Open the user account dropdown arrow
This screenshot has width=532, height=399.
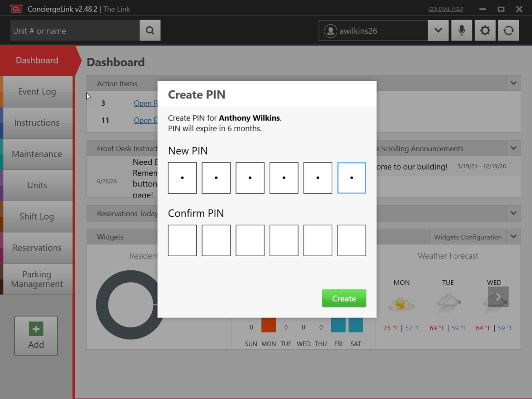click(438, 30)
